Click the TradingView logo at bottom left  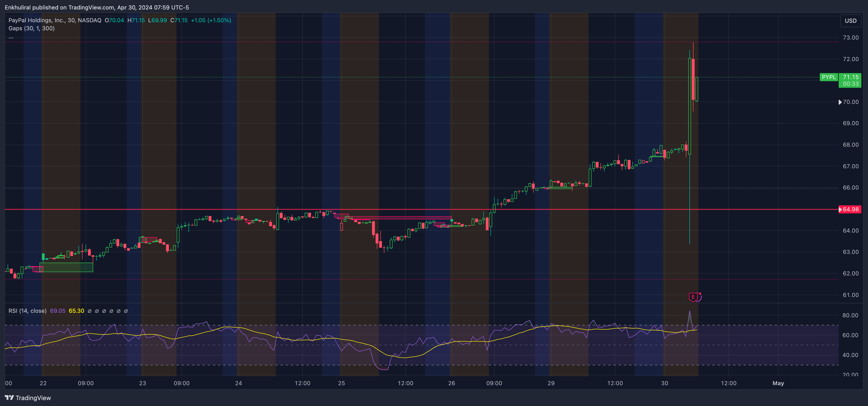pyautogui.click(x=28, y=398)
